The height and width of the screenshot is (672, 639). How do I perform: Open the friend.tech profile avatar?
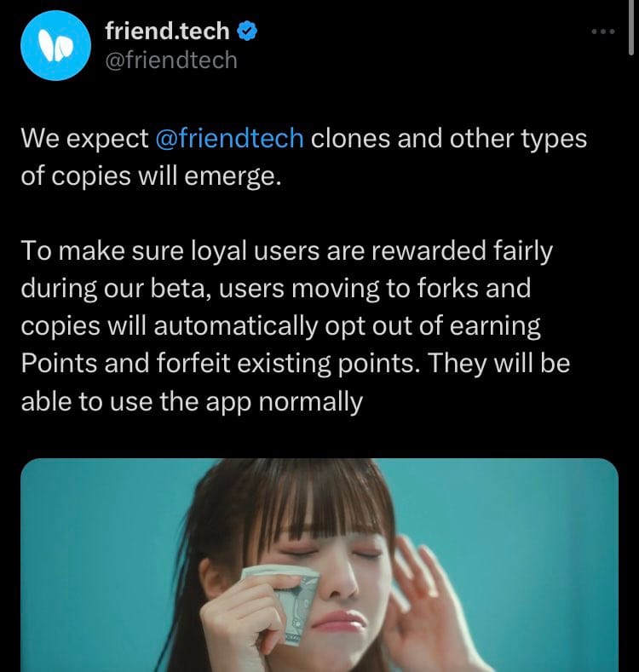click(x=55, y=45)
